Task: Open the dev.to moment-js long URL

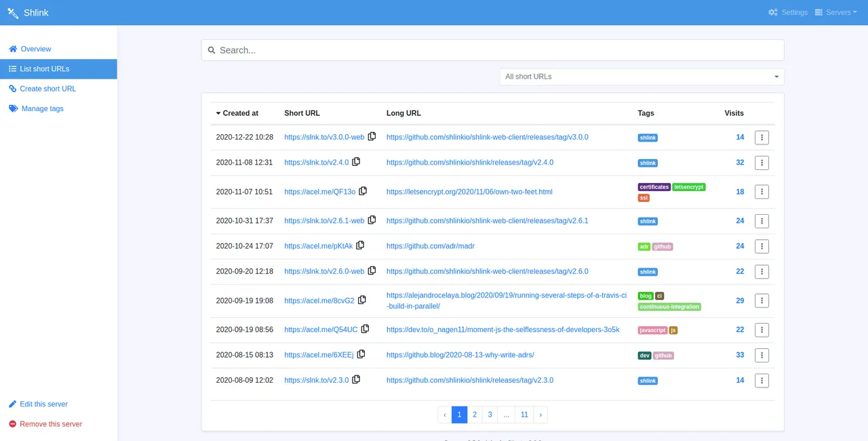Action: click(x=503, y=329)
